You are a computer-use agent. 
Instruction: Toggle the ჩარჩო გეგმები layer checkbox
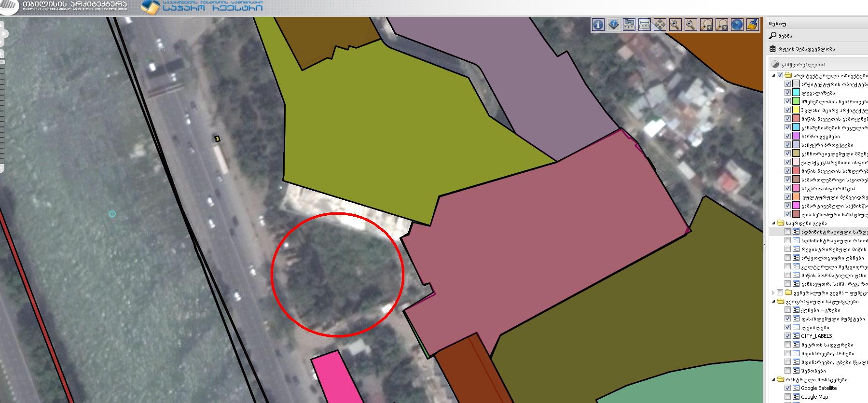point(788,136)
